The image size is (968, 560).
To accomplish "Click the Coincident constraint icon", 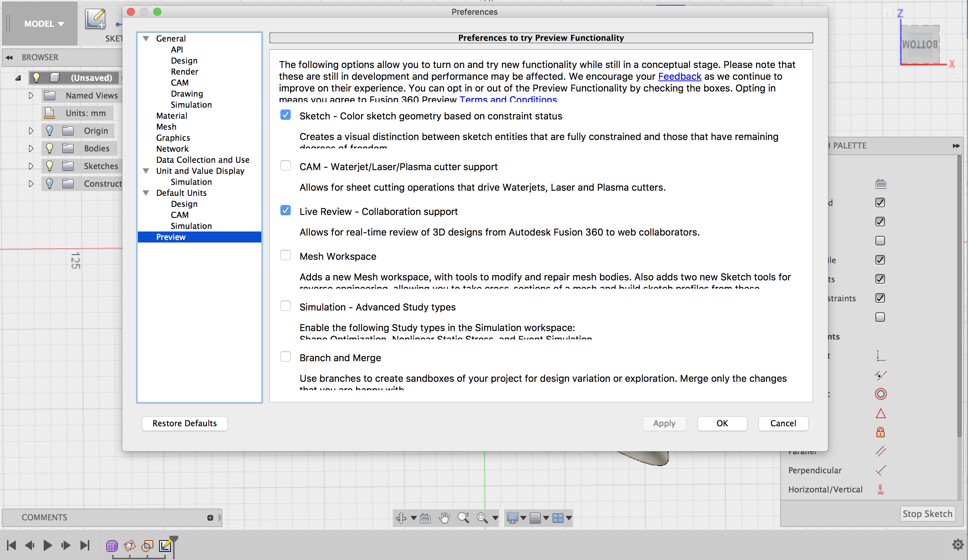I will (881, 356).
